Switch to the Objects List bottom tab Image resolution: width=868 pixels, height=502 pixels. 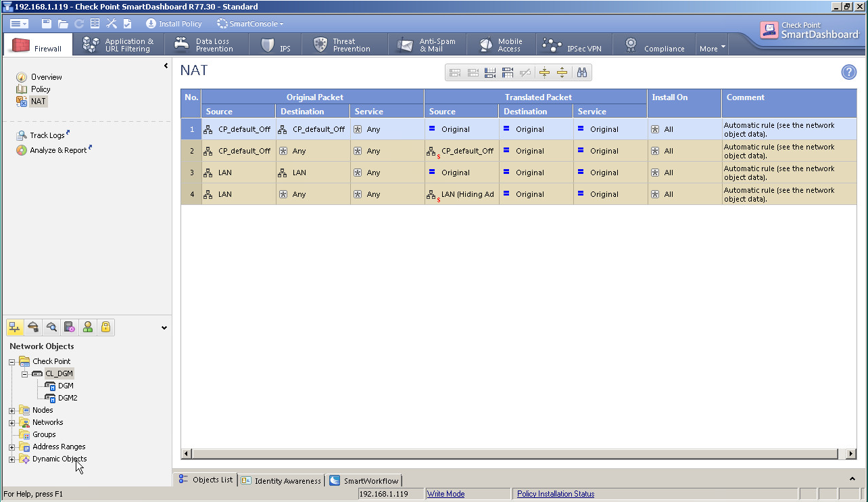pyautogui.click(x=206, y=480)
